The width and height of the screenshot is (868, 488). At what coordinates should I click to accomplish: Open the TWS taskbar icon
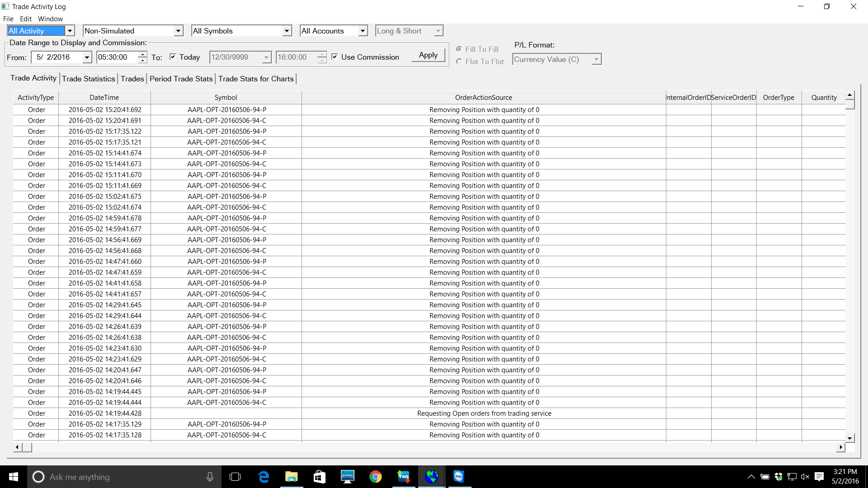403,477
